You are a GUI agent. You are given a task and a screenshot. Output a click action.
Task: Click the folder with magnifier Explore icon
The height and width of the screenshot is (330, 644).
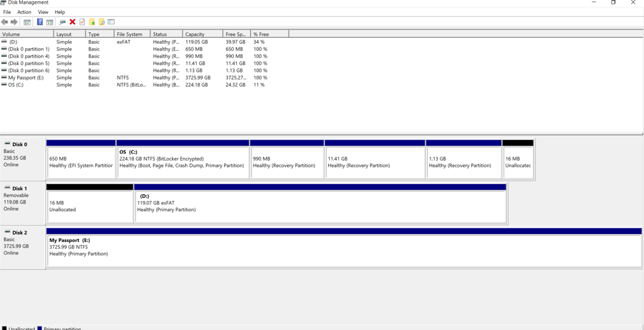[x=102, y=21]
